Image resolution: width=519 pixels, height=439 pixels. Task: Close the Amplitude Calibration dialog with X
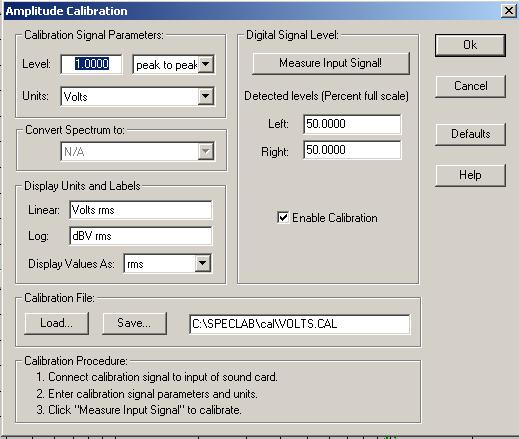point(509,11)
